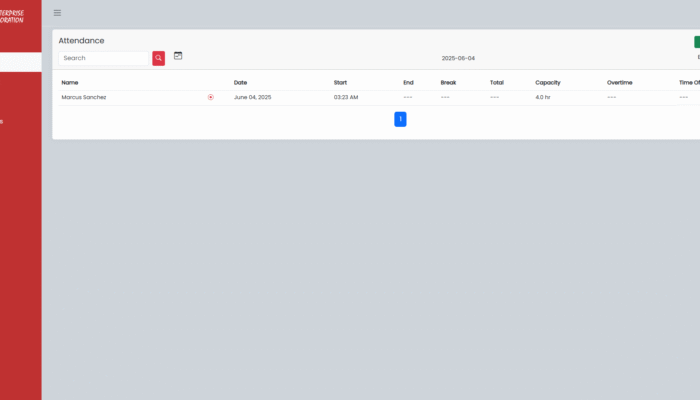
Task: Click the 2025-06-04 date label
Action: (x=458, y=58)
